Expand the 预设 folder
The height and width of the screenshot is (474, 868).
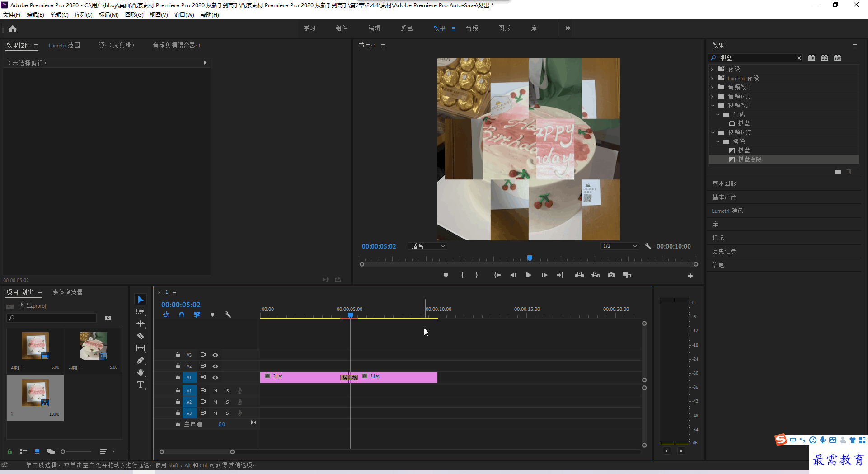click(x=713, y=69)
